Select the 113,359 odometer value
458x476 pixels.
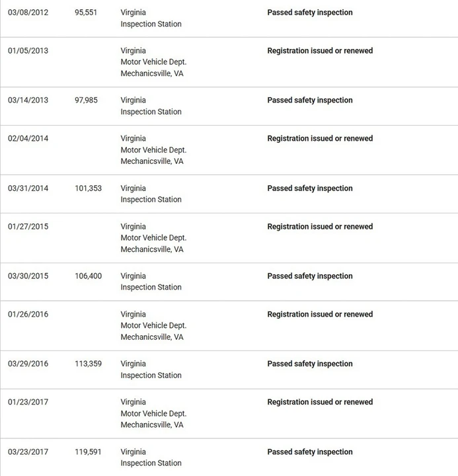pyautogui.click(x=89, y=364)
